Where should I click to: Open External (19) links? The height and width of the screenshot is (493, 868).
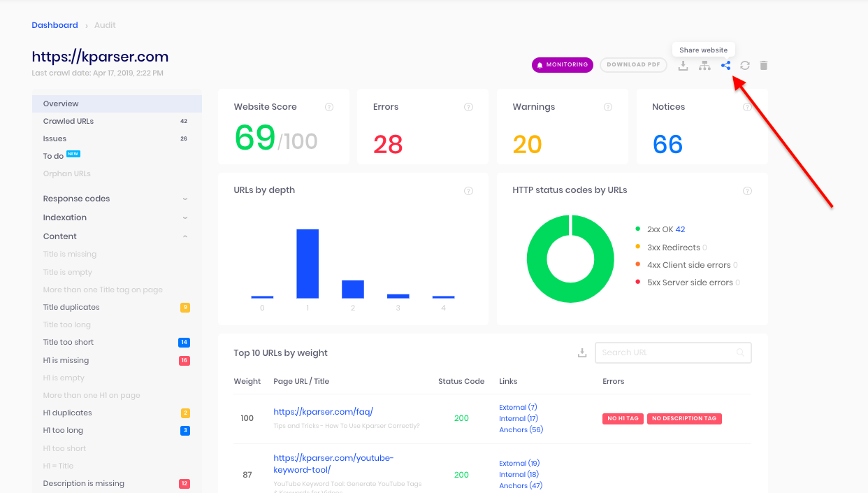coord(519,463)
